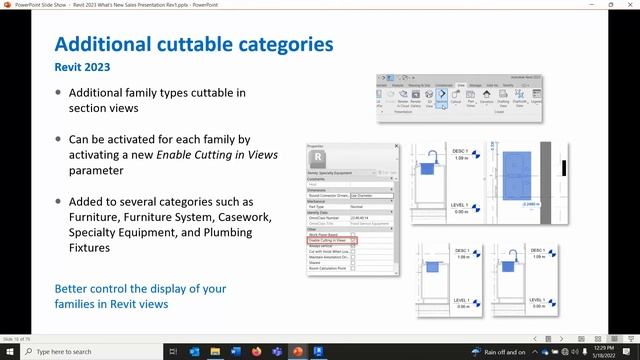Screen dimensions: 640x360
Task: Click the 'Revit 2023' subtitle
Action: (82, 67)
